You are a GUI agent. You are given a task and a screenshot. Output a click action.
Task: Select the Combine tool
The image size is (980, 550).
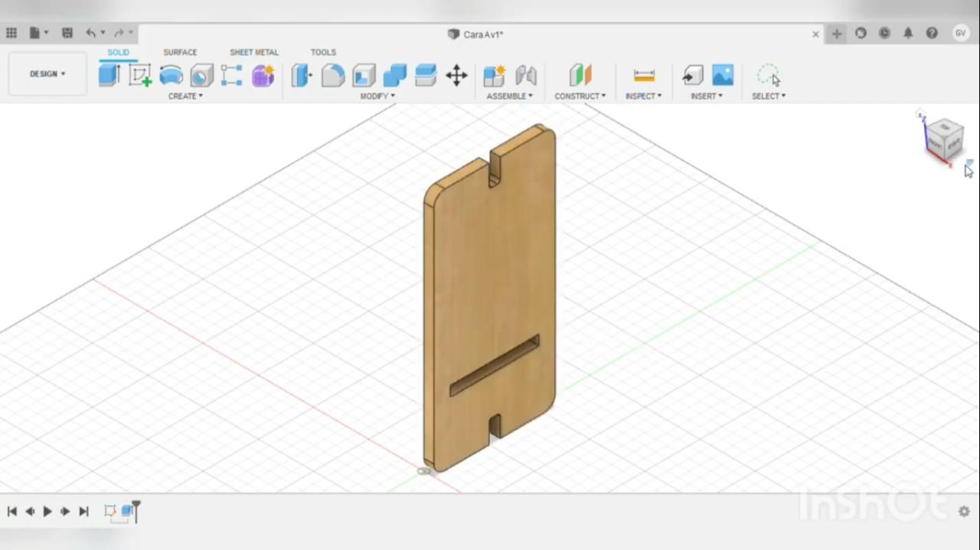394,75
